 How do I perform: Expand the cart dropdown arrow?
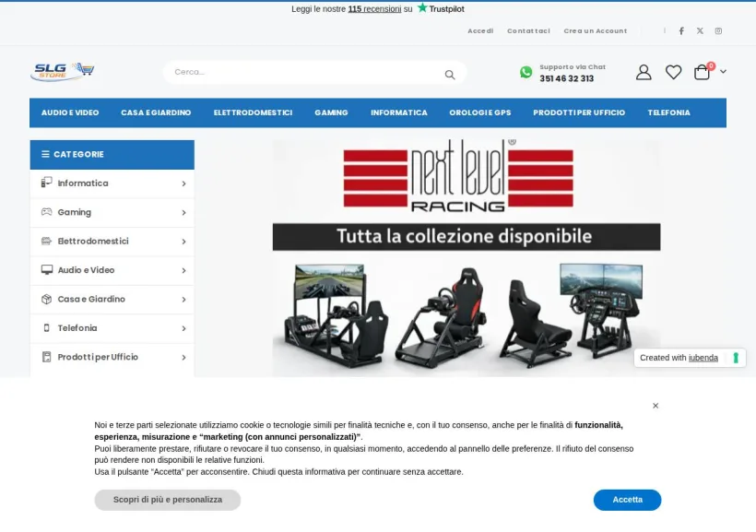(x=723, y=71)
